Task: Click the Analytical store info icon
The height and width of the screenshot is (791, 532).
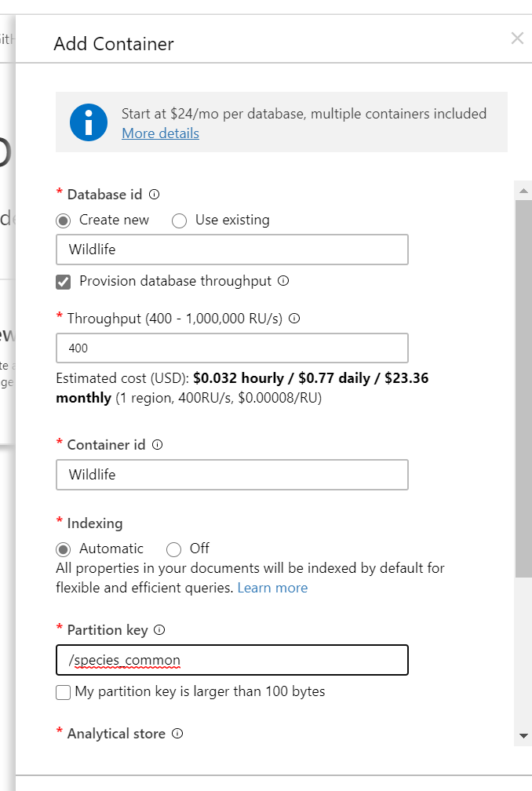Action: click(x=177, y=734)
